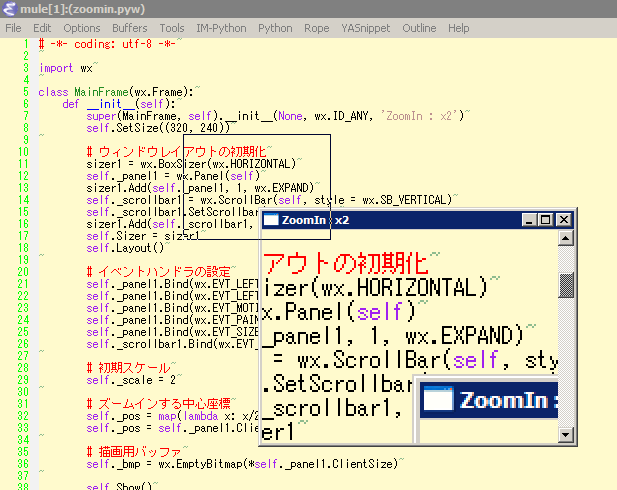Viewport: 617px width, 490px height.
Task: Click the 'super(MainFrame, self).__init__' line
Action: click(275, 116)
